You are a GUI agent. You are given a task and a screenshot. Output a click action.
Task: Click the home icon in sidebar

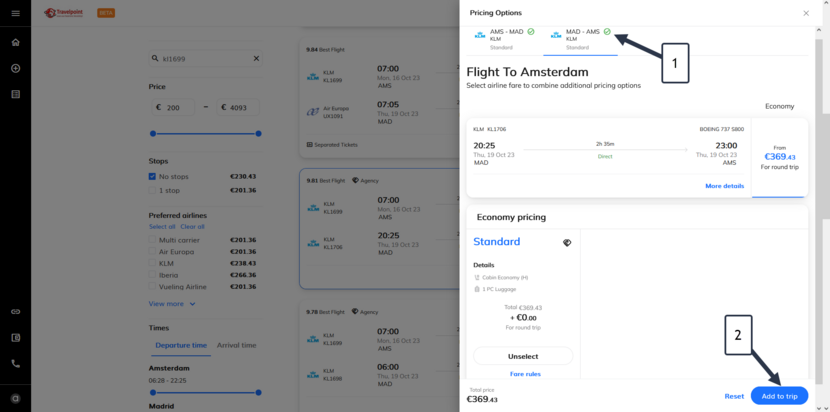coord(15,43)
